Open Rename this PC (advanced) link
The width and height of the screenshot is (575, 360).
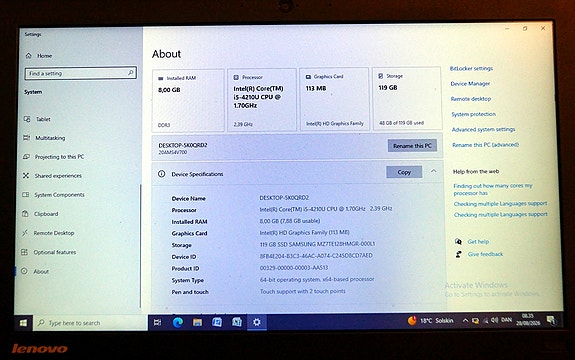(x=486, y=145)
